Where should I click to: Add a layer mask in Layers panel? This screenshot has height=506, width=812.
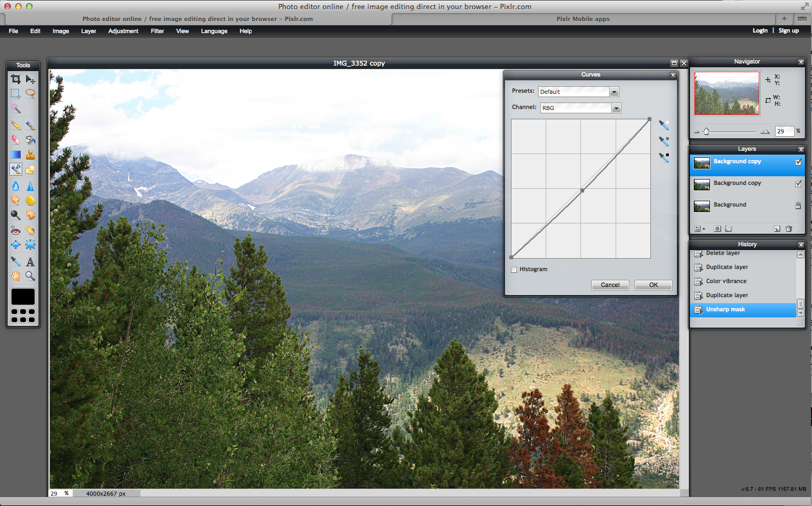tap(717, 229)
